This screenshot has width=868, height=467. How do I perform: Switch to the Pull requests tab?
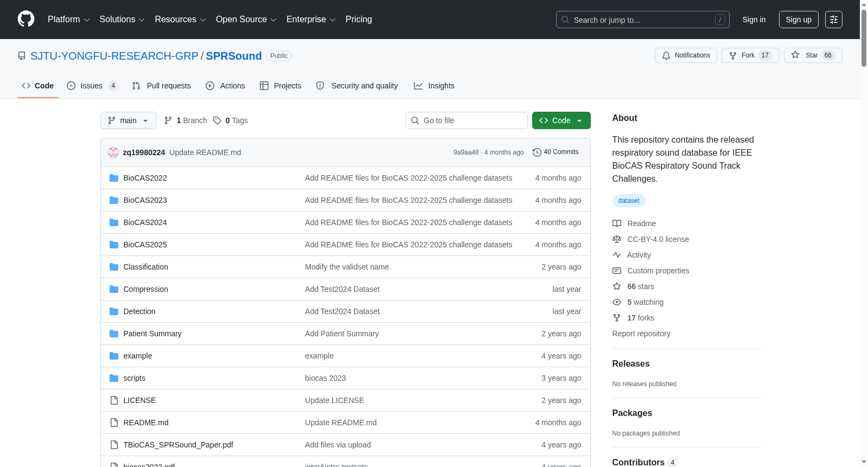tap(162, 86)
